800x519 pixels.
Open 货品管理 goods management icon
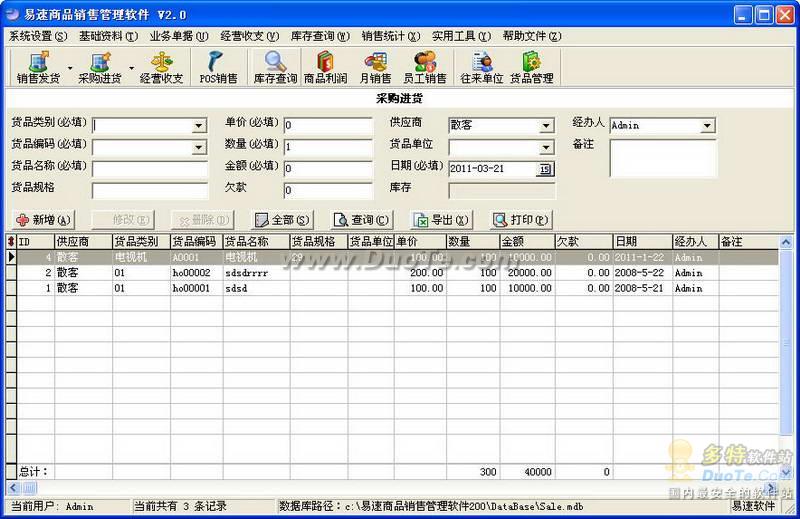pyautogui.click(x=532, y=68)
